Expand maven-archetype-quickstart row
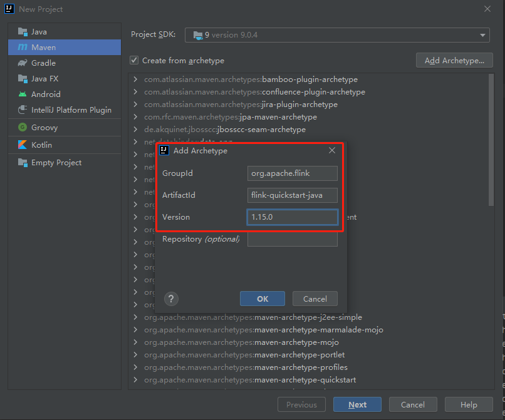 135,380
